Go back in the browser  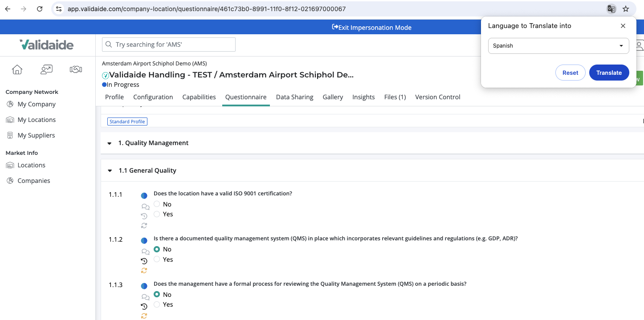(x=8, y=9)
